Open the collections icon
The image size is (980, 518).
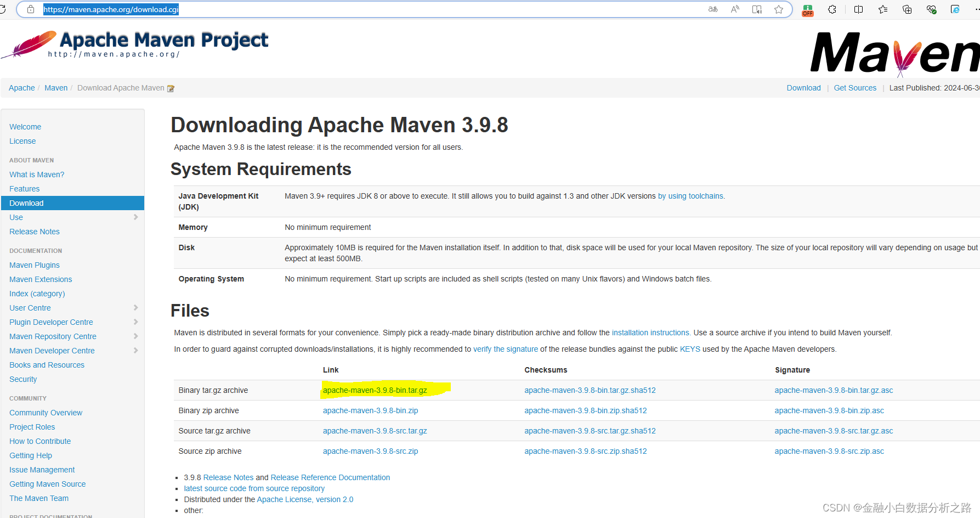pyautogui.click(x=907, y=9)
